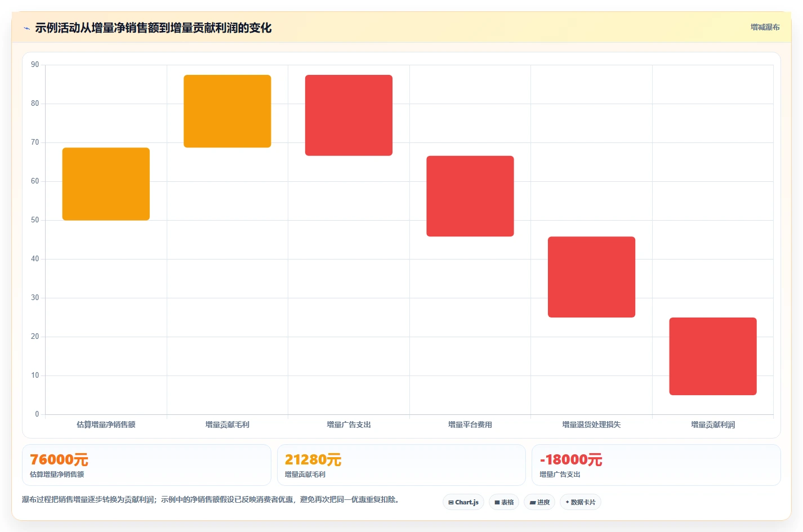Click the y-axis value 0
The width and height of the screenshot is (803, 532).
tap(37, 414)
